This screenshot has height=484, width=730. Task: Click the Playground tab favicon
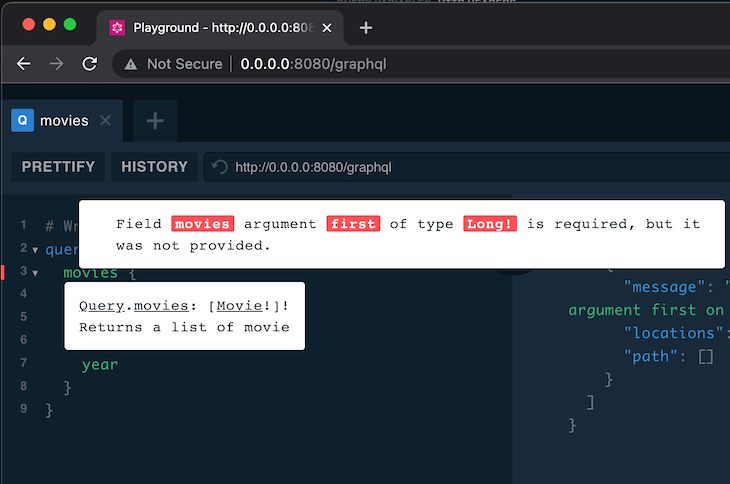pyautogui.click(x=117, y=28)
